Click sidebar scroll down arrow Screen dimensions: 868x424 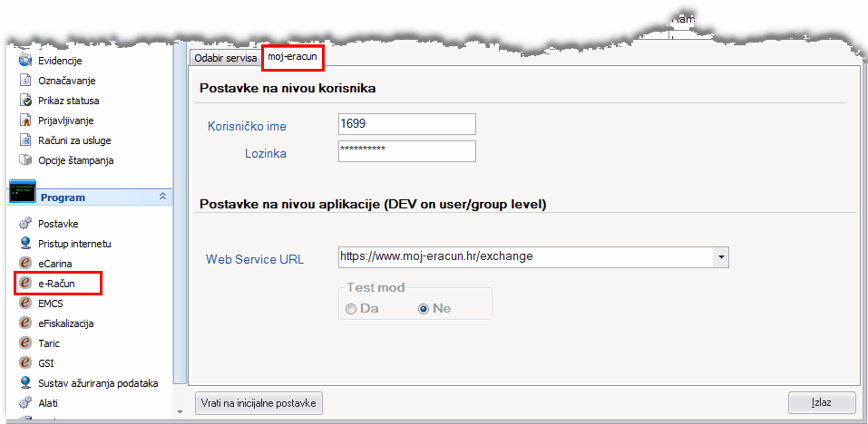click(x=180, y=411)
